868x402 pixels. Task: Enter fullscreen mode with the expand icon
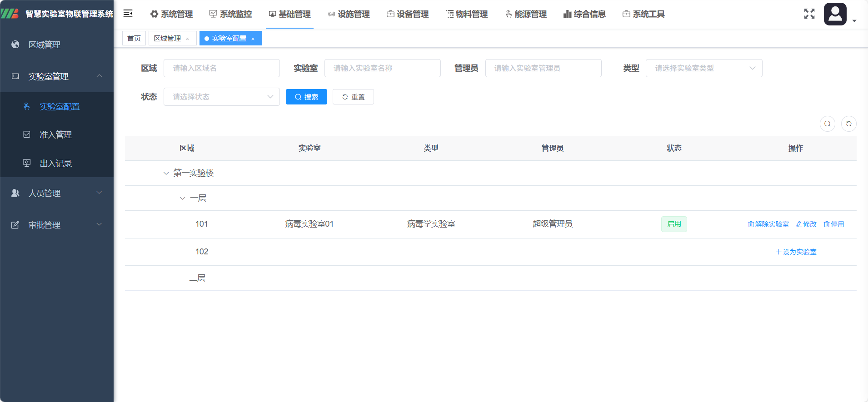[809, 14]
